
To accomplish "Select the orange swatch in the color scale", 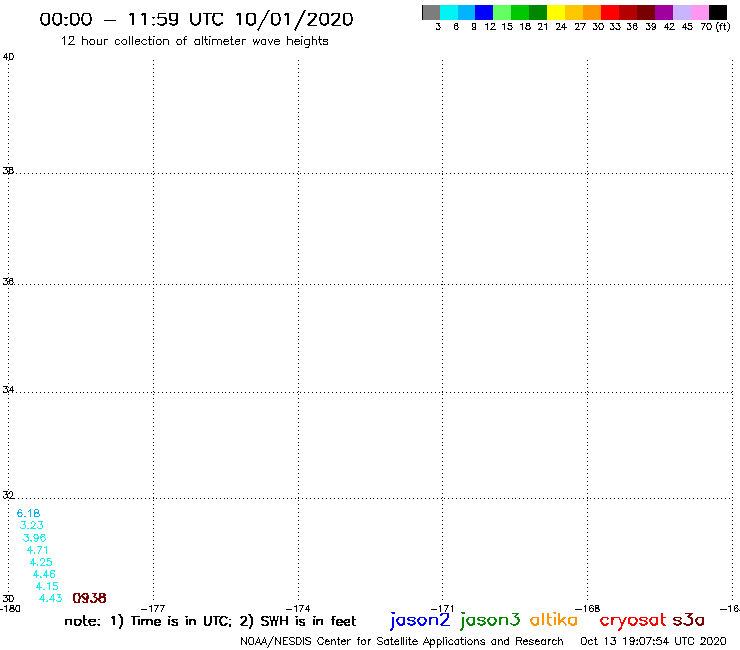I will (592, 13).
